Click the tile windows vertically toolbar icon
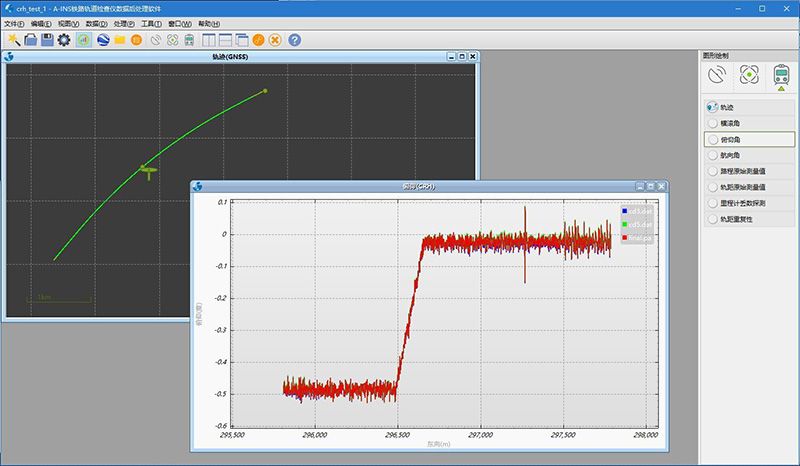The image size is (800, 466). click(208, 40)
